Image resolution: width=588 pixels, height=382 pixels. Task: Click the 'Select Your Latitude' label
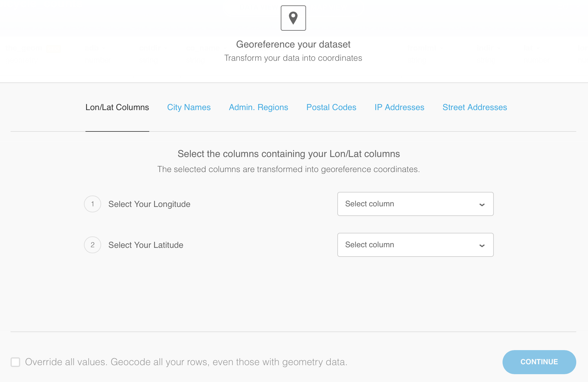146,245
